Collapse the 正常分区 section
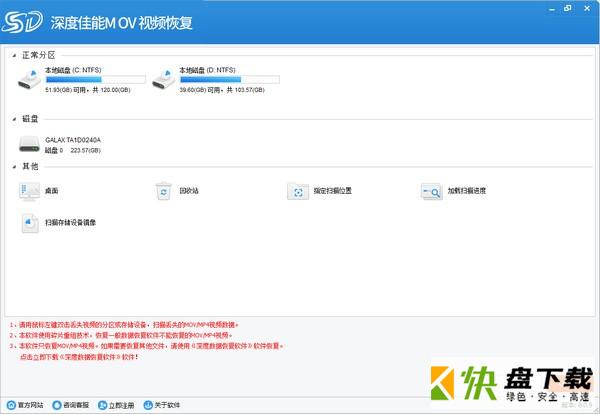600x414 pixels. (x=14, y=56)
